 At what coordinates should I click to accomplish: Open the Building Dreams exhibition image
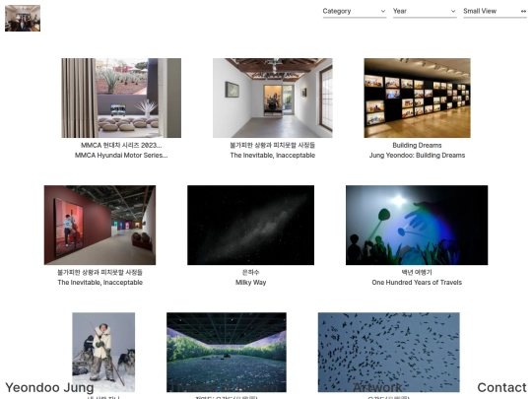[417, 99]
